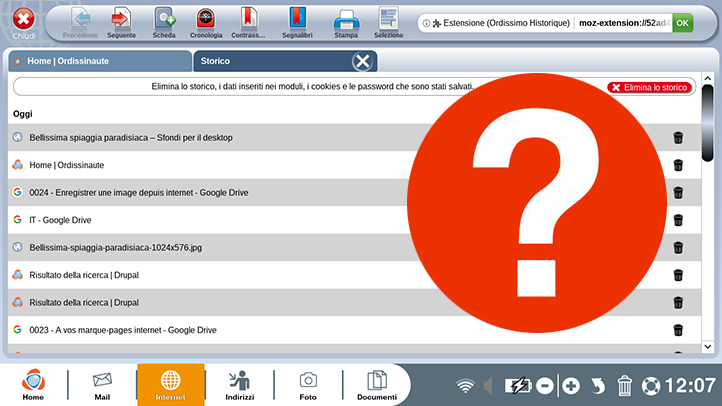Go forward with the Seguente button
This screenshot has width=722, height=406.
coord(121,22)
